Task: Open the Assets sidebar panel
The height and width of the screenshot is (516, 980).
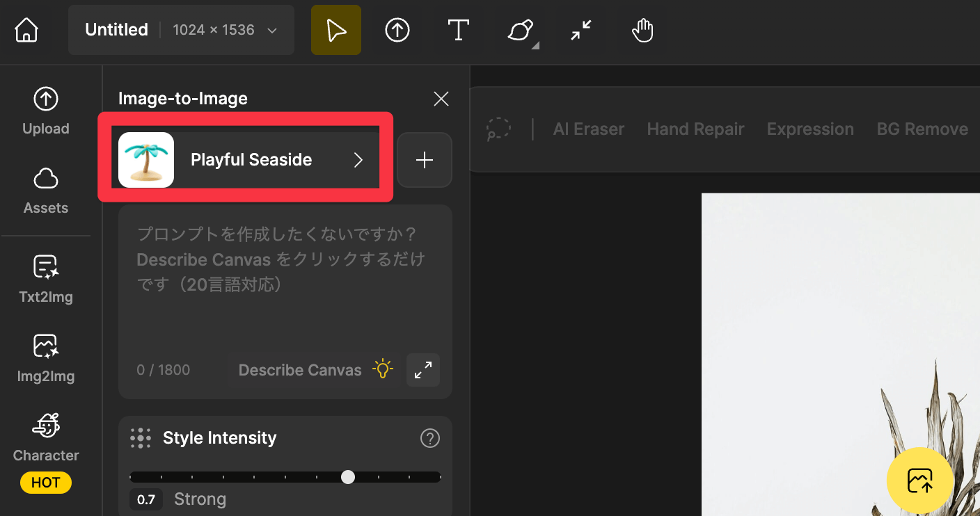Action: pyautogui.click(x=46, y=190)
